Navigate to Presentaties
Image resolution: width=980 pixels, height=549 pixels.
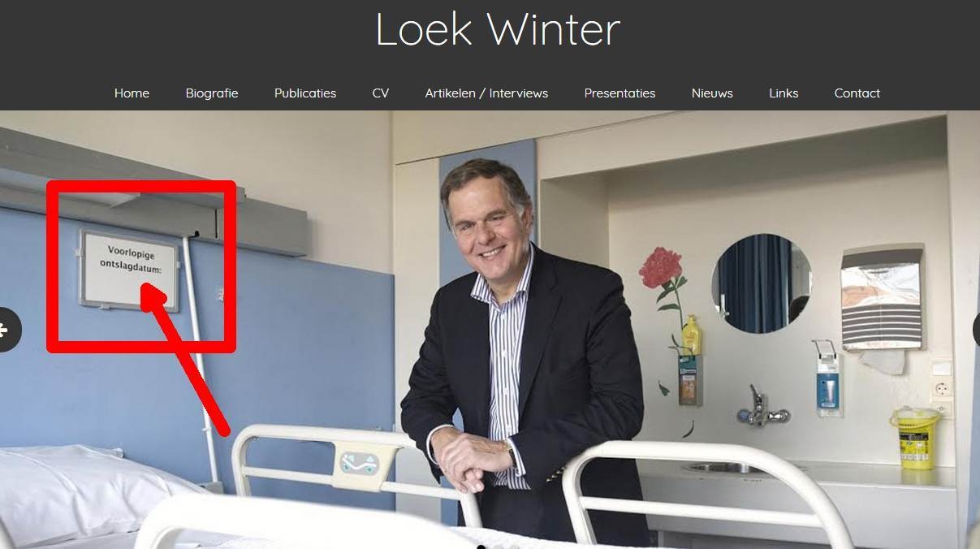tap(620, 93)
